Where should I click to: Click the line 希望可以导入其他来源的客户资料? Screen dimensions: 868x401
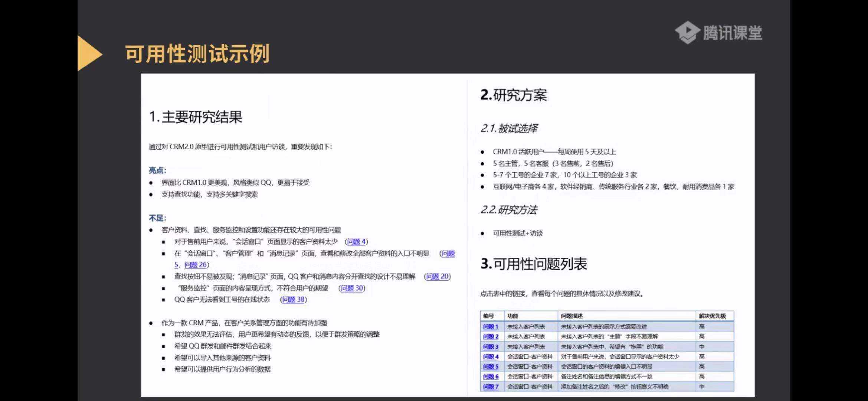[x=222, y=358]
